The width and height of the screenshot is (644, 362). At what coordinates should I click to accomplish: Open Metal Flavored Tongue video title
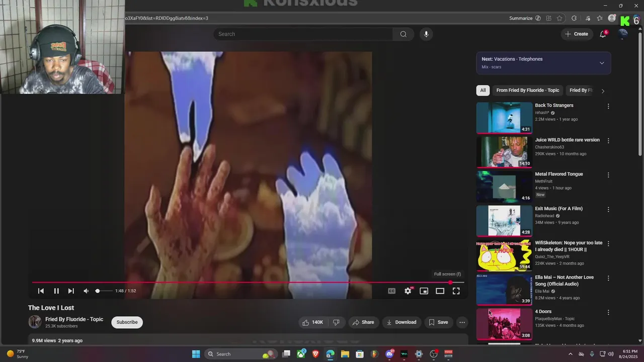pos(559,174)
